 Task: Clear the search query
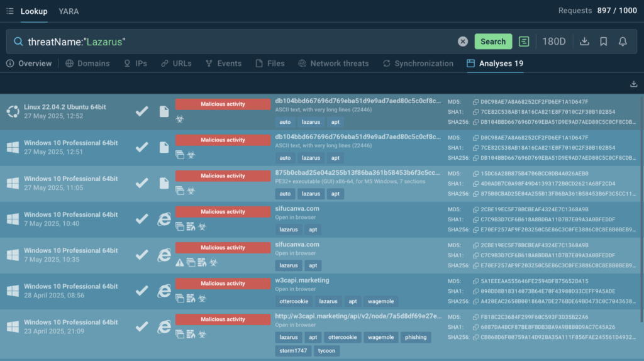tap(463, 42)
